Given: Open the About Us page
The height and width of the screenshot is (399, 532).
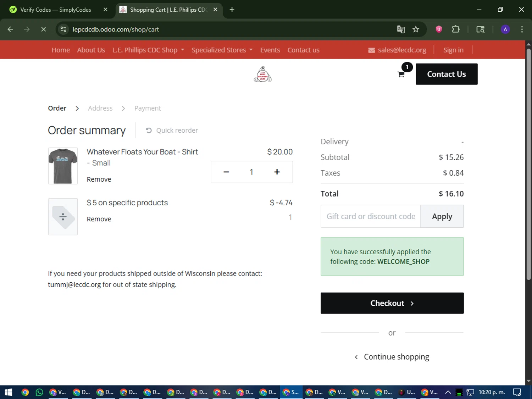Looking at the screenshot, I should 91,50.
